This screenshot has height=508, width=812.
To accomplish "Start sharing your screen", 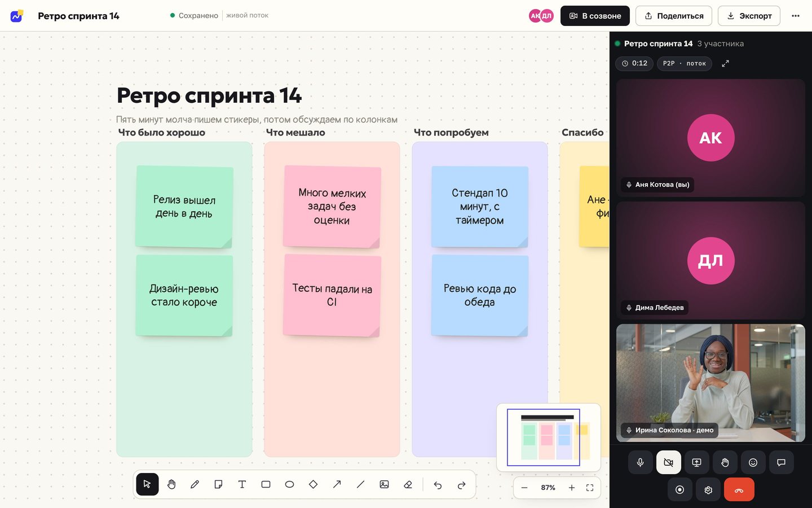I will pyautogui.click(x=697, y=462).
